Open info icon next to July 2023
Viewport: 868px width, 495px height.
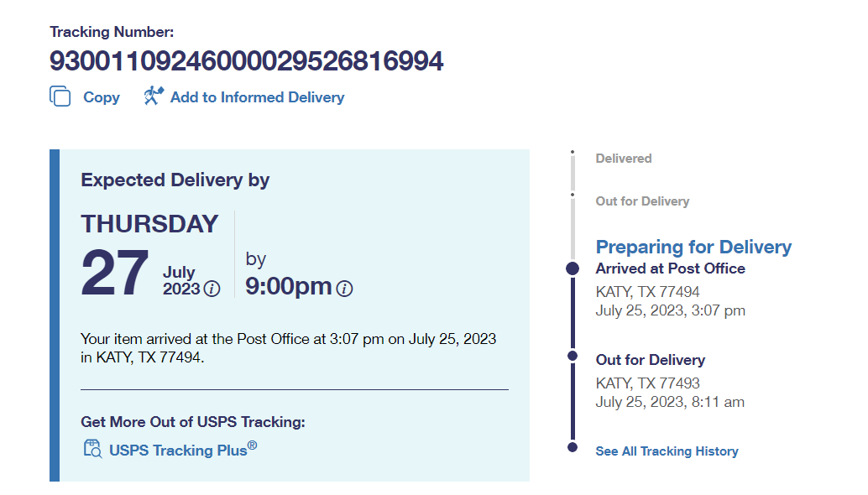point(212,289)
